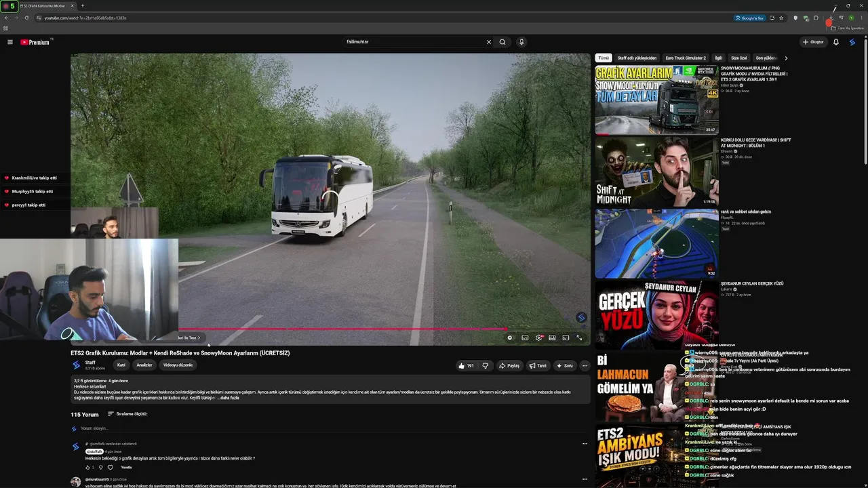Select the Son yüklenenler chip
Screen dimensions: 868x488
pos(766,58)
